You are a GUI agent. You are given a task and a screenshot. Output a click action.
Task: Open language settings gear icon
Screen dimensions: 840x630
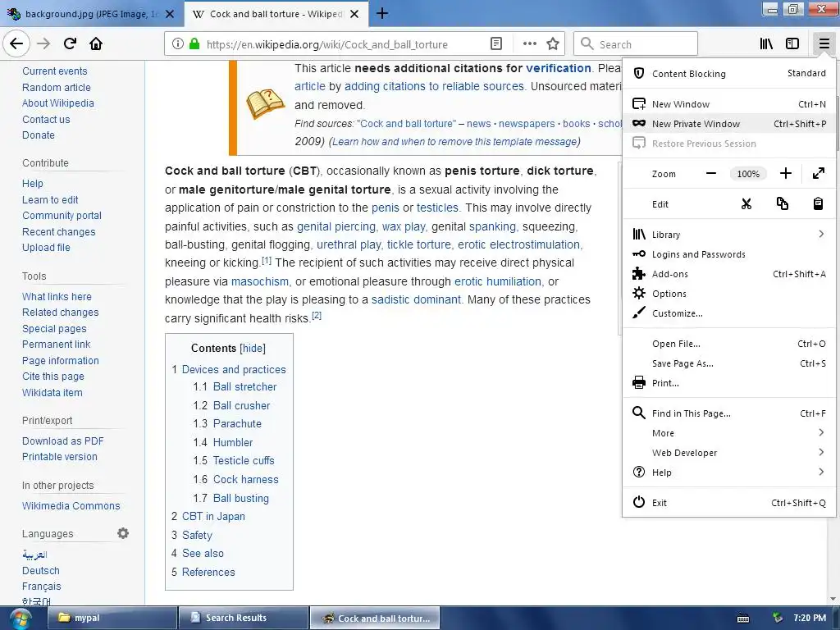point(123,533)
